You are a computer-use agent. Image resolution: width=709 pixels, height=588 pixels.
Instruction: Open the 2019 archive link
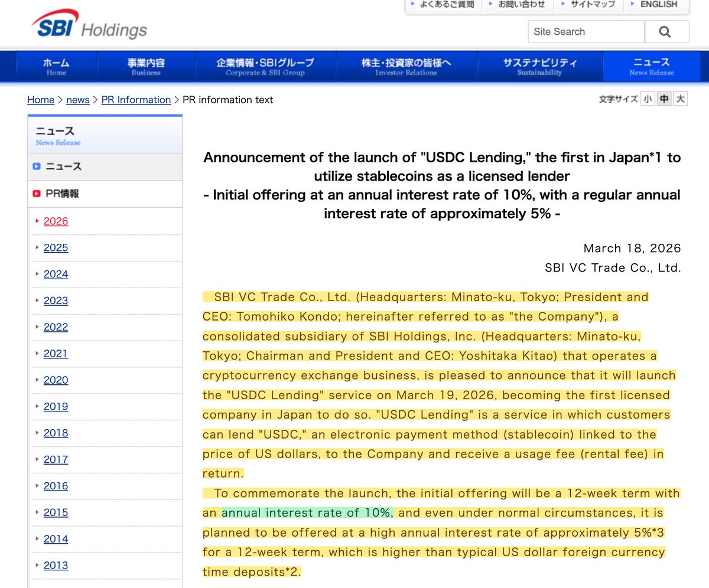[56, 406]
